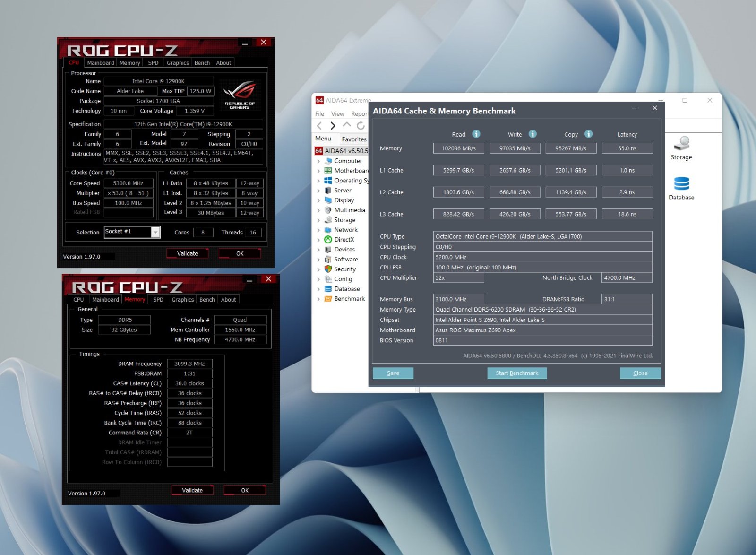The height and width of the screenshot is (555, 756).
Task: Click the AIDA64 forward navigation arrow
Action: coord(333,125)
